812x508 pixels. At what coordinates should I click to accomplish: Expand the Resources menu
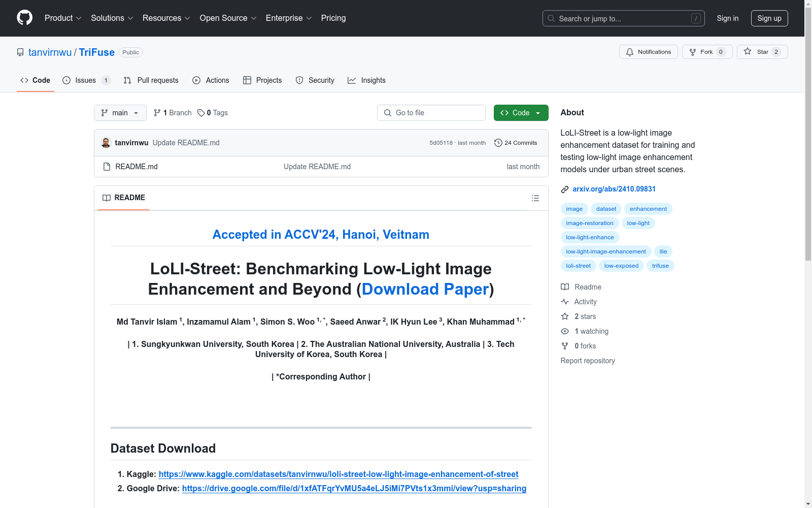coord(166,18)
